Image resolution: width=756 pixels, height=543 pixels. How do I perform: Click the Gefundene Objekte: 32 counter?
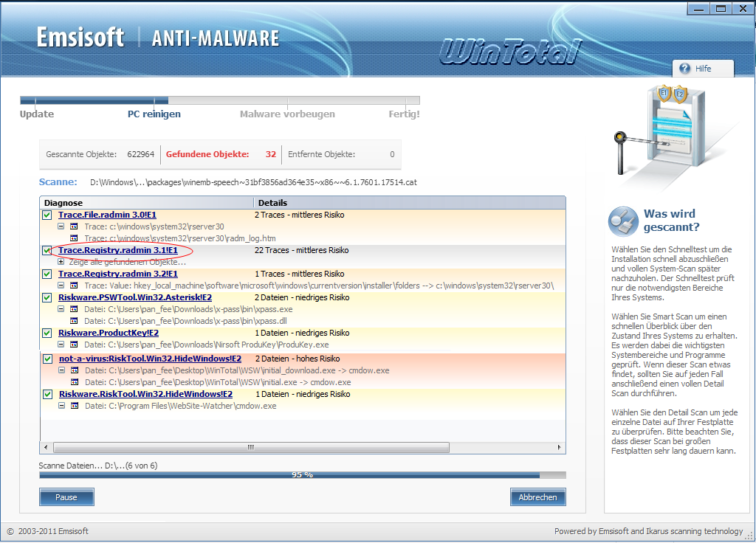[x=221, y=154]
